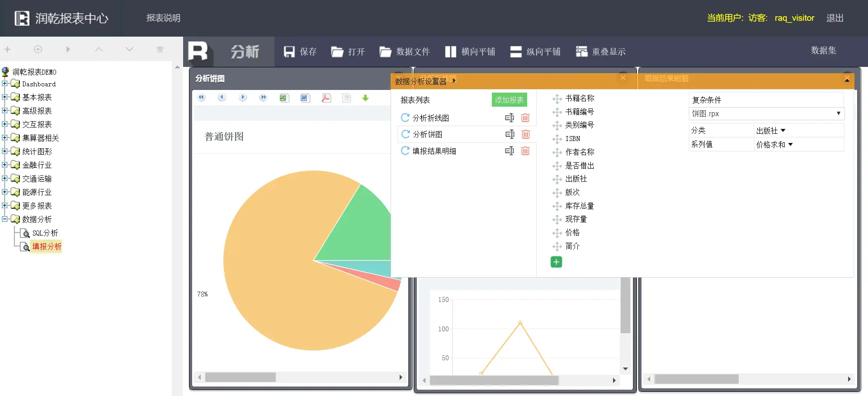The image size is (868, 396).
Task: Click the 分析饼图 window horizontal scrollbar thumb
Action: click(241, 377)
